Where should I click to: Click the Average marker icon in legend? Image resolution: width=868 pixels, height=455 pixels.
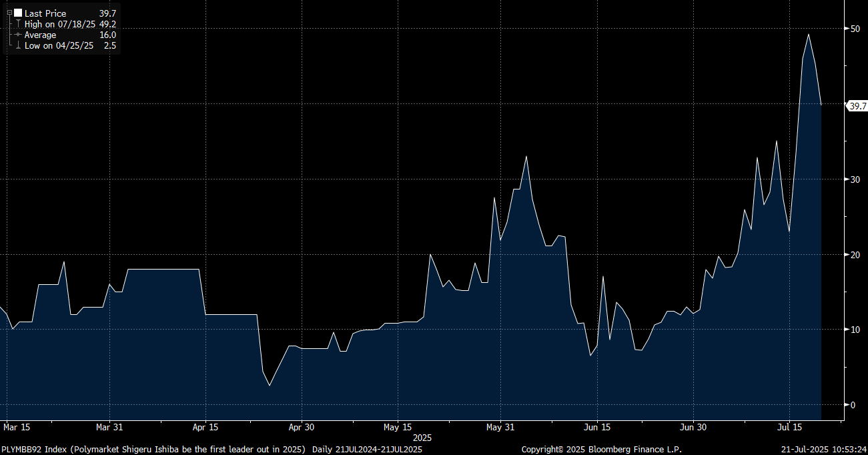point(18,35)
